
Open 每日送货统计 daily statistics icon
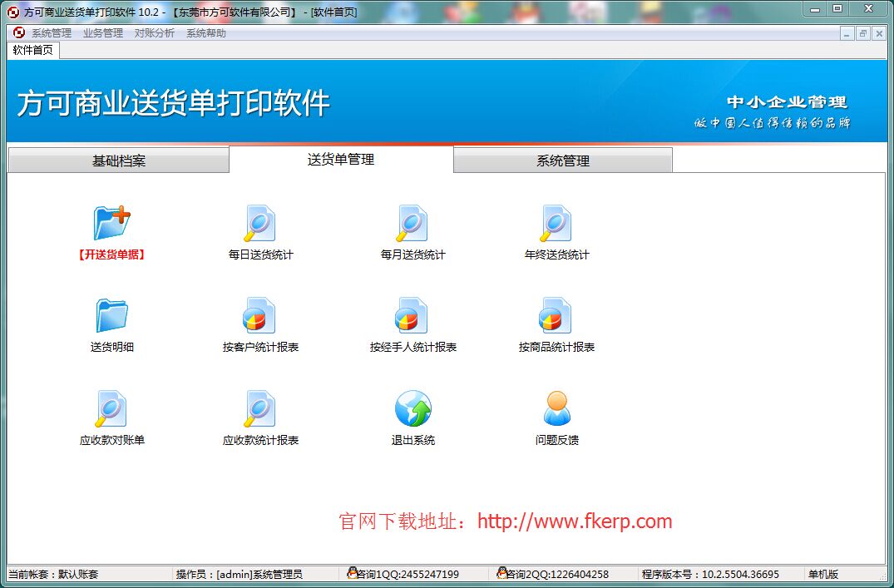pyautogui.click(x=260, y=223)
